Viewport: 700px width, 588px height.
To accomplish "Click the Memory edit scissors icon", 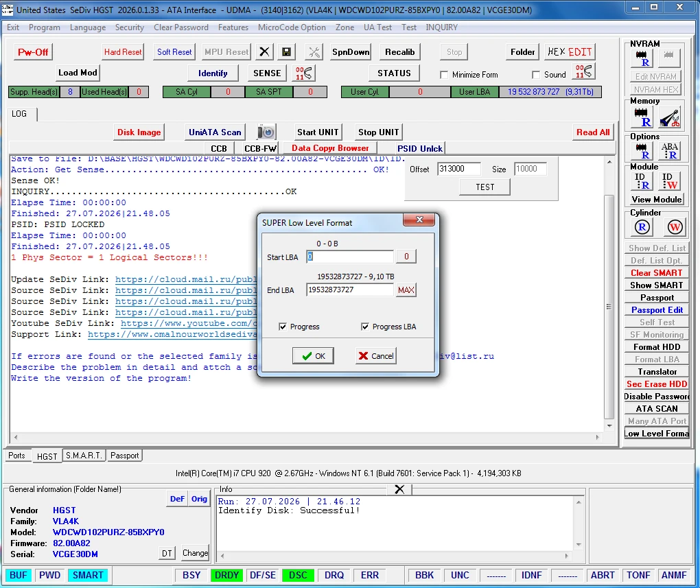I will point(669,117).
